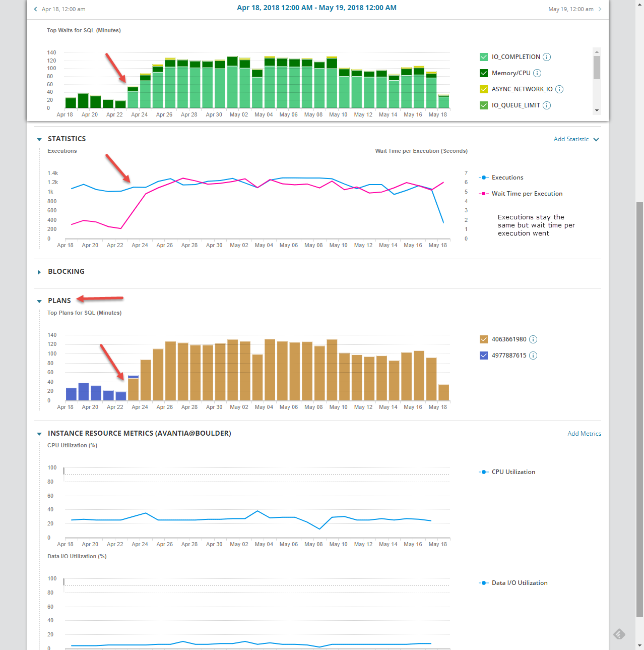Toggle the Memory/CPU checkbox

[x=484, y=73]
